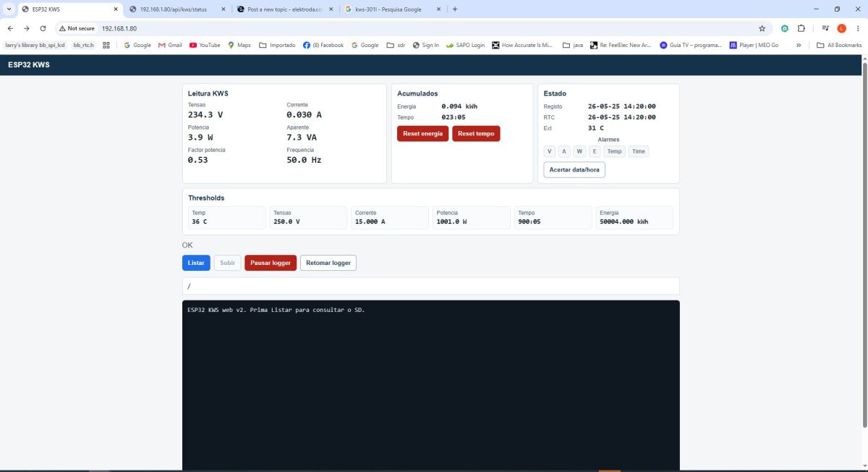The width and height of the screenshot is (868, 472).
Task: Open the All Bookmarks folder
Action: click(839, 45)
